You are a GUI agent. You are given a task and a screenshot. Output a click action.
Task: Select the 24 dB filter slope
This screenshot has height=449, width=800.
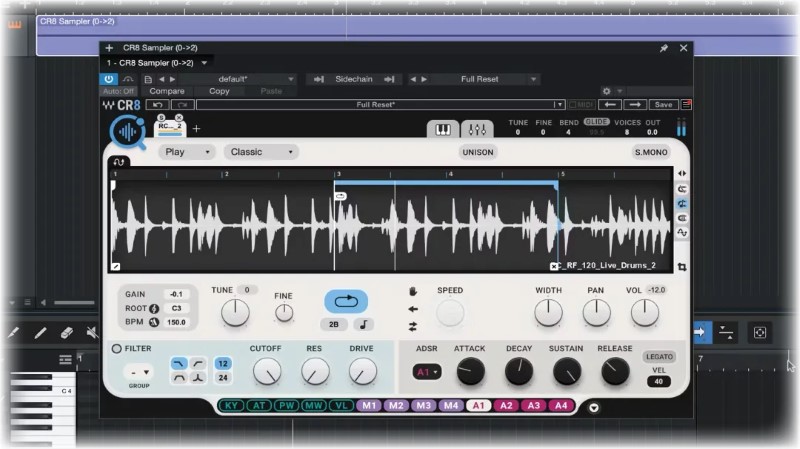(222, 378)
